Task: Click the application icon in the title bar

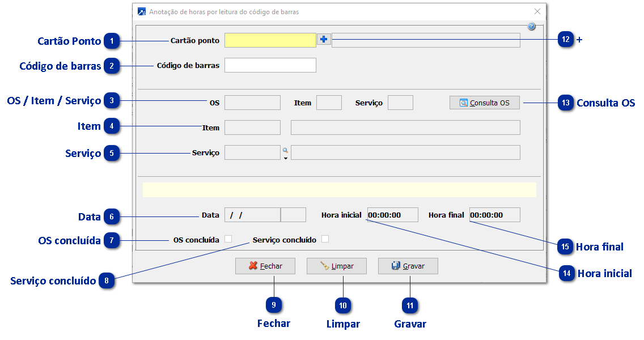Action: tap(141, 11)
